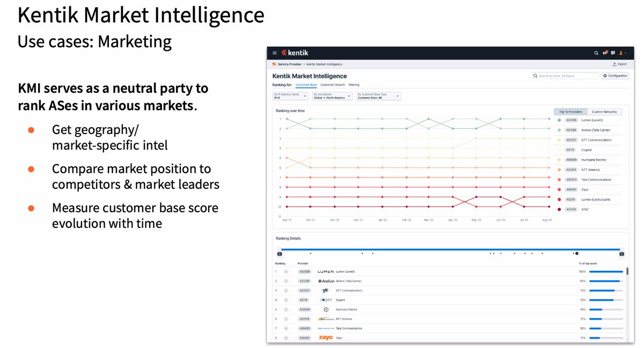
Task: Expand ranking row 4 Cogent
Action: pos(286,300)
